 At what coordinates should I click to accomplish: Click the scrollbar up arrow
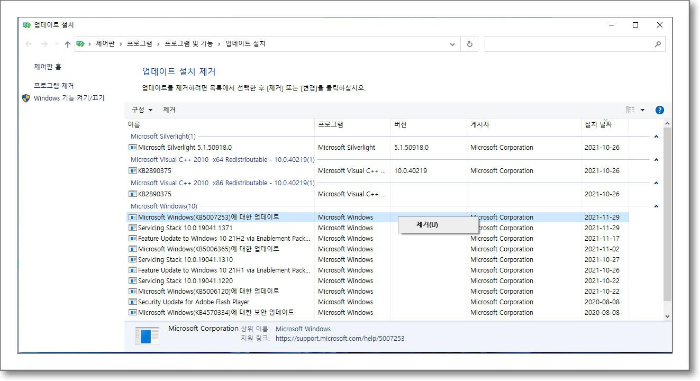coord(667,124)
